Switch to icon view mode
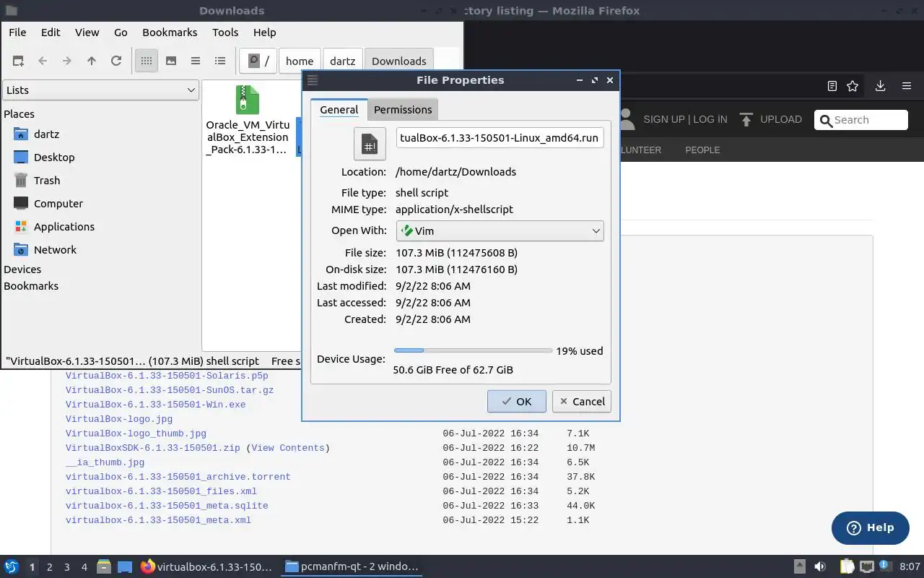Viewport: 924px width, 578px height. [147, 61]
